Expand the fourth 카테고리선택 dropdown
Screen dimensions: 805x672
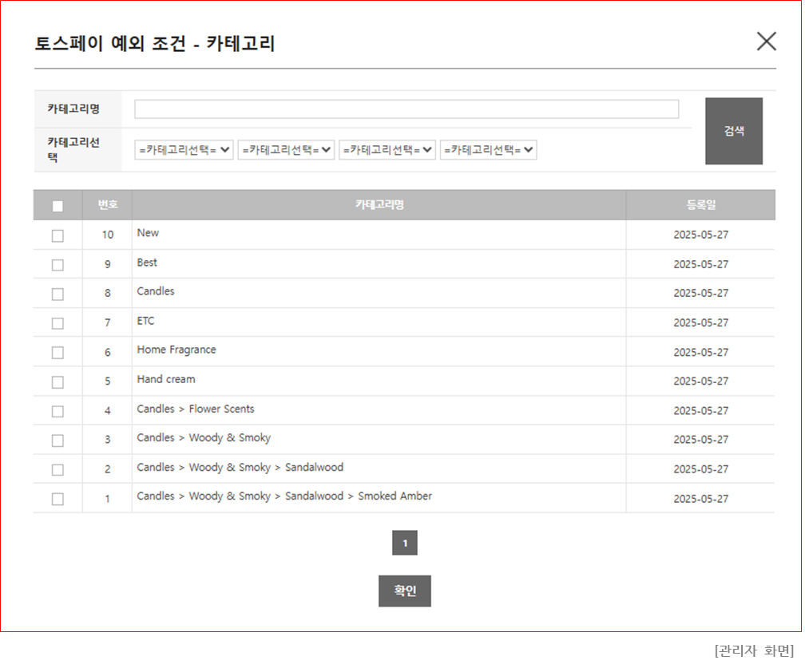pos(488,150)
